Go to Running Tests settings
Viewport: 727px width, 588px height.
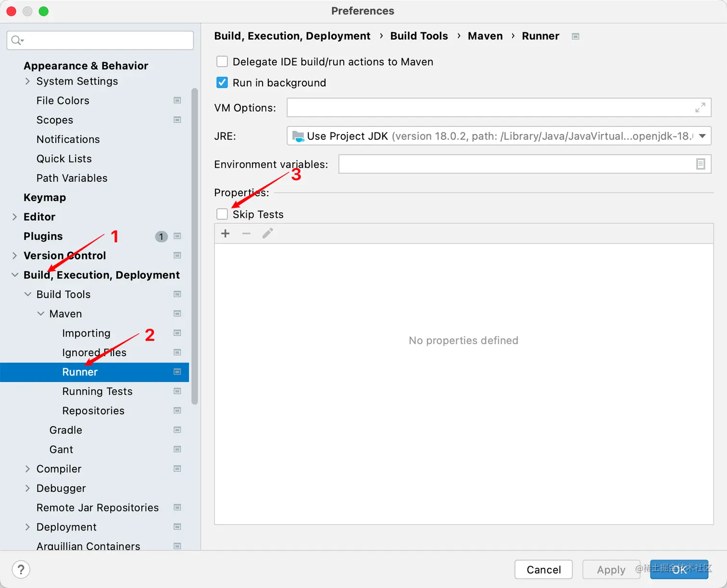click(x=97, y=391)
